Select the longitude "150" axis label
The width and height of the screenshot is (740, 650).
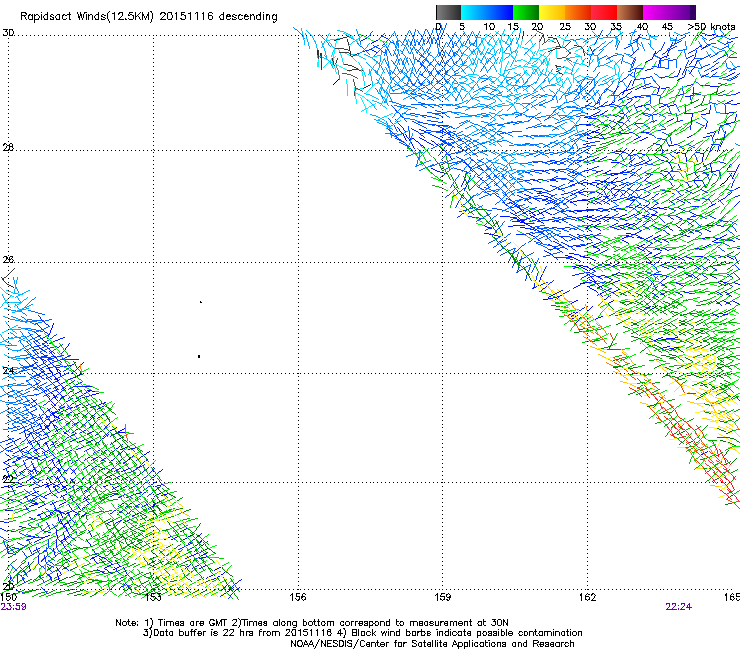click(8, 597)
